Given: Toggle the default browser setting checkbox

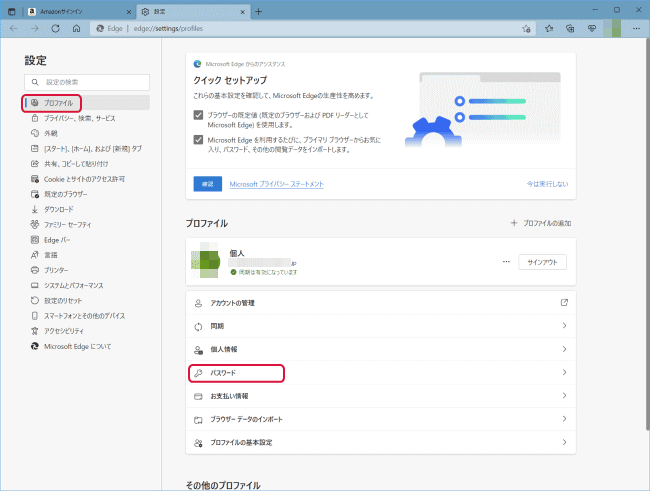Looking at the screenshot, I should point(198,115).
